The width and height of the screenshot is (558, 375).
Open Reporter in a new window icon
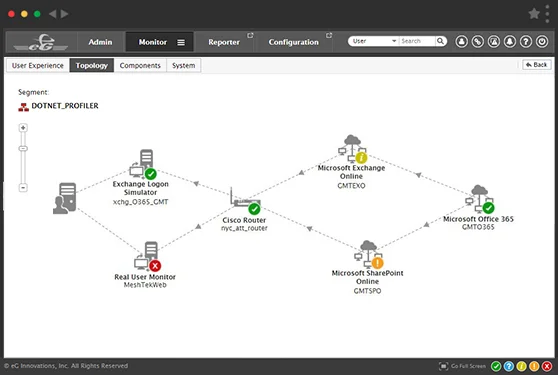point(250,35)
